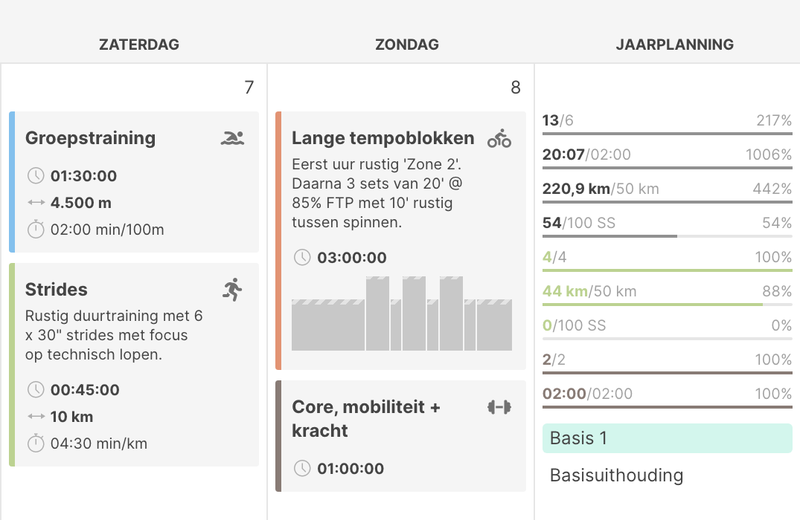Open the Jaarplanning column header
The image size is (800, 520).
click(x=674, y=45)
